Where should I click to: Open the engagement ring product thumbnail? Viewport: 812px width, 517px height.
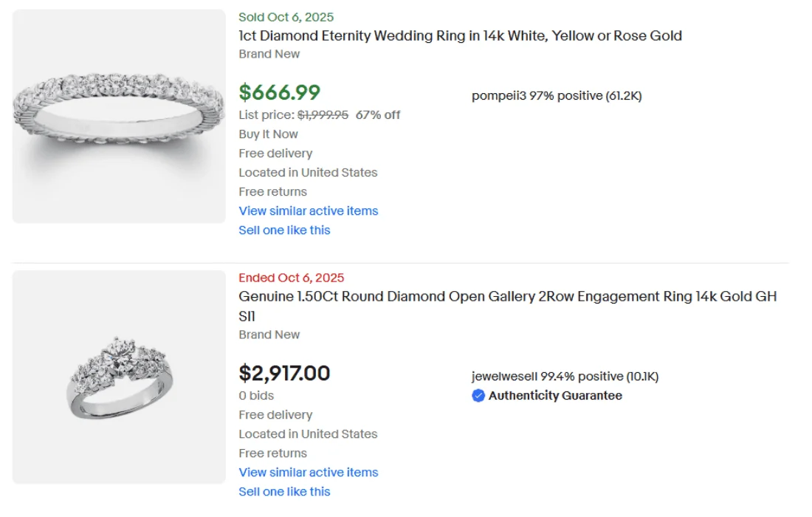click(119, 377)
